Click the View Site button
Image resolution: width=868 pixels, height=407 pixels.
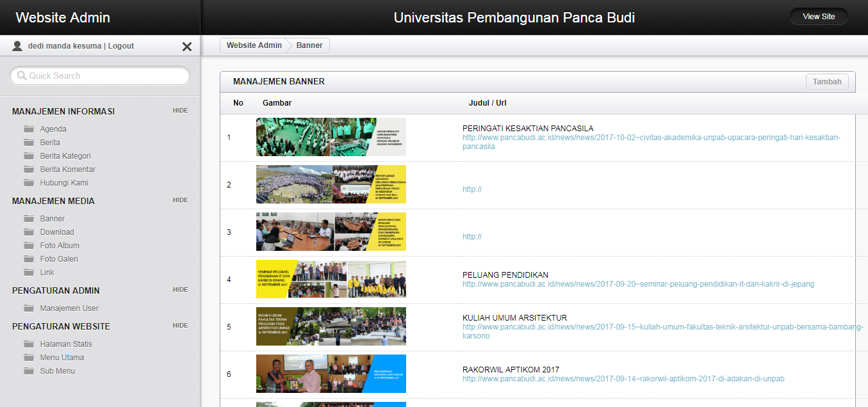[x=819, y=17]
